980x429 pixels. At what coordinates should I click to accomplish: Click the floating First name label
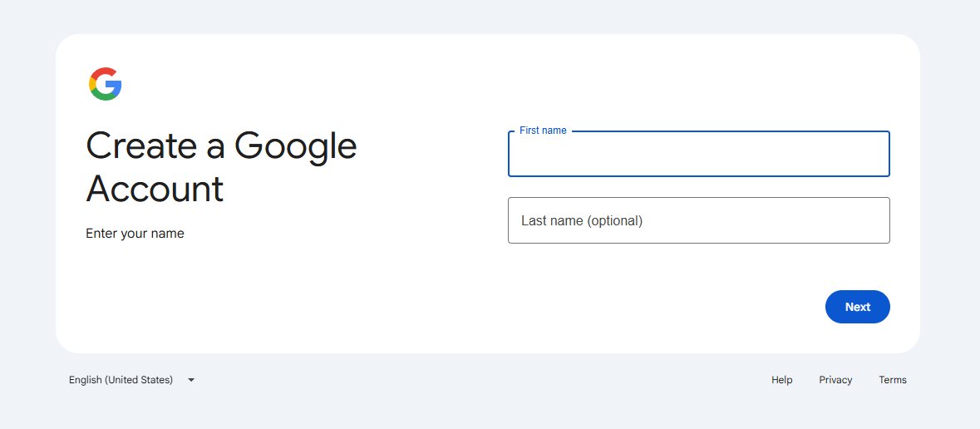[543, 130]
